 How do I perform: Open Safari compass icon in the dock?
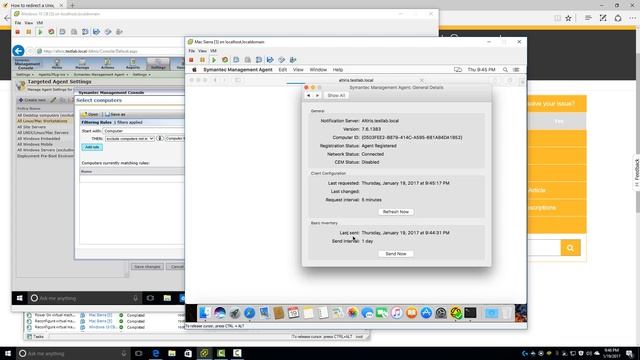(x=249, y=313)
